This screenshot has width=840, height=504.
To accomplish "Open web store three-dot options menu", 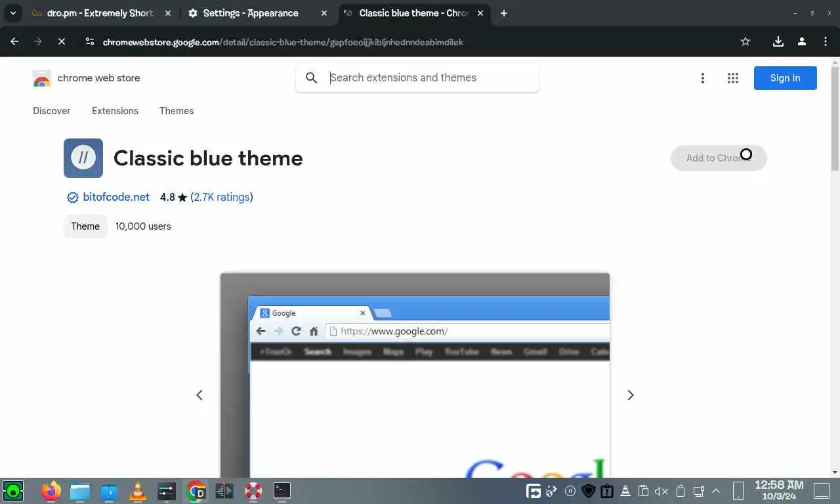I will point(702,78).
